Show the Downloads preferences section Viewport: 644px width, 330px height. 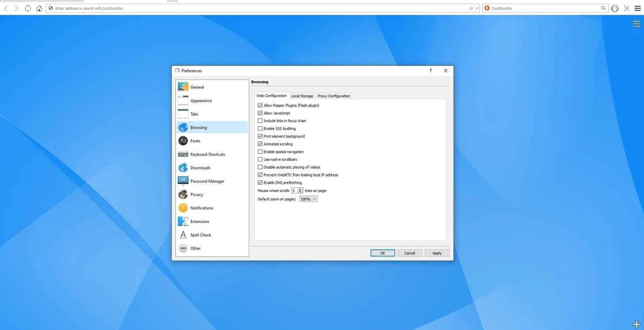pos(212,168)
